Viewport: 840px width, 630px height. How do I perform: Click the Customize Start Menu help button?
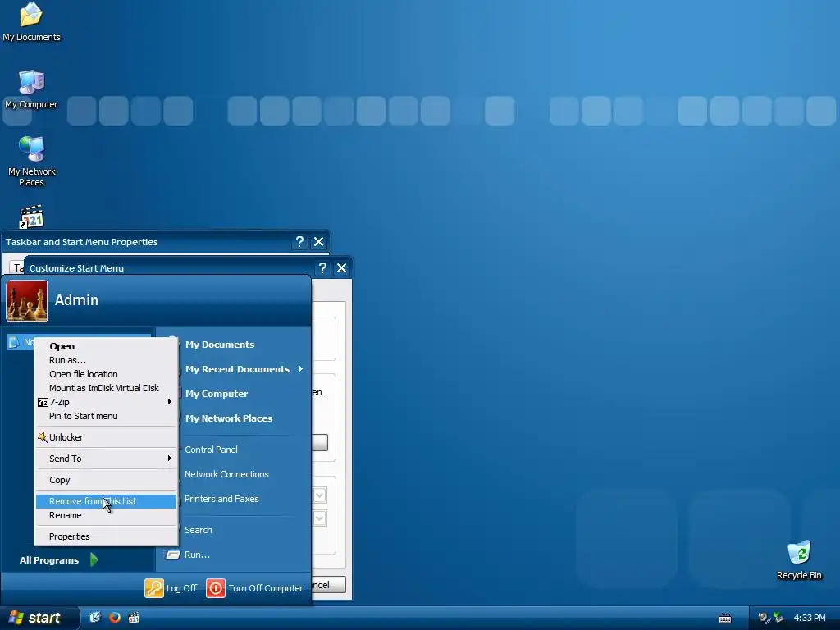click(x=322, y=268)
